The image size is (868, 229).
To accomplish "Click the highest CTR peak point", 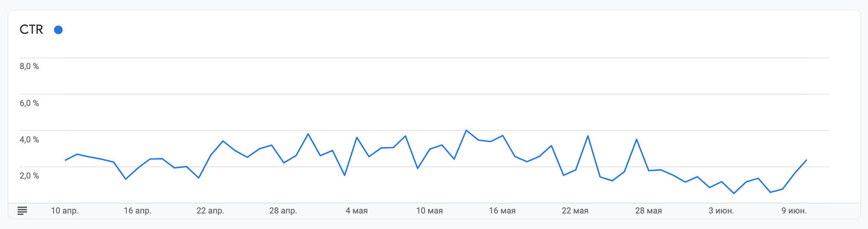I will (x=466, y=130).
